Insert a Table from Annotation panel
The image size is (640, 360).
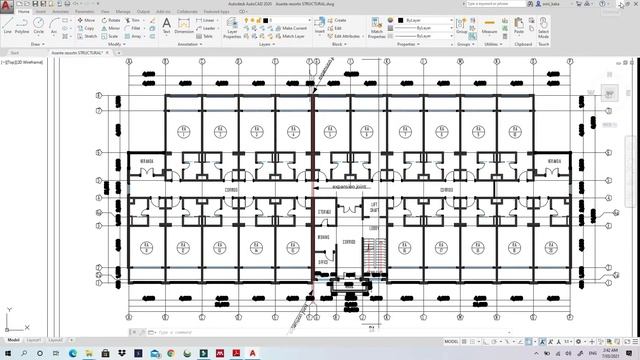pos(204,36)
